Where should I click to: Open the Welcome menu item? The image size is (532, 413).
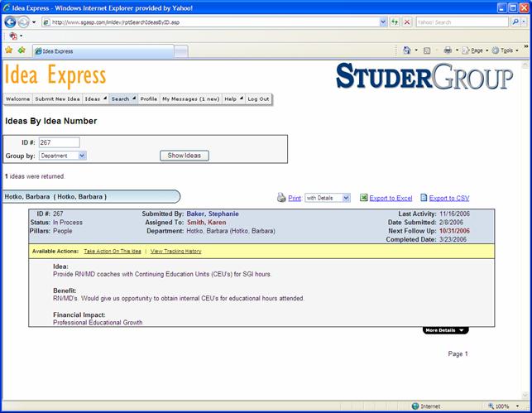[x=18, y=98]
